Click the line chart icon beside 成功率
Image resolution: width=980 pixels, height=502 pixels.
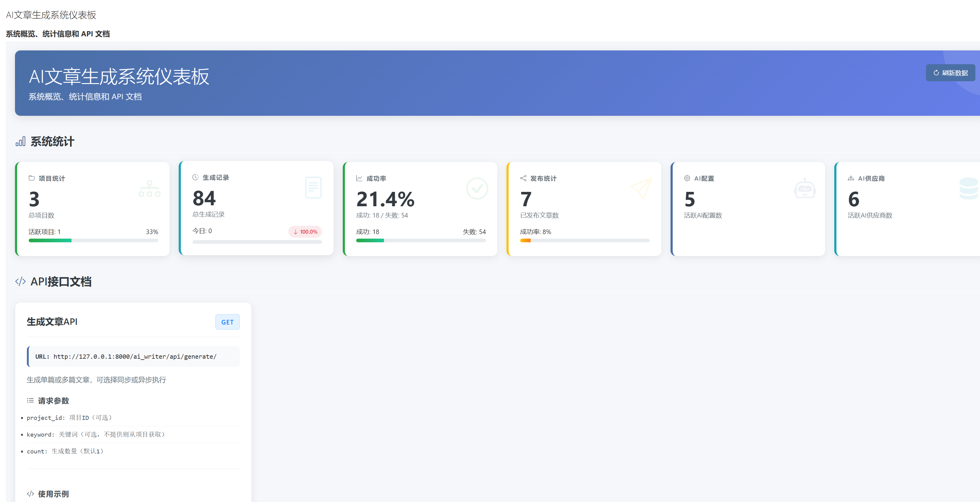(x=359, y=178)
